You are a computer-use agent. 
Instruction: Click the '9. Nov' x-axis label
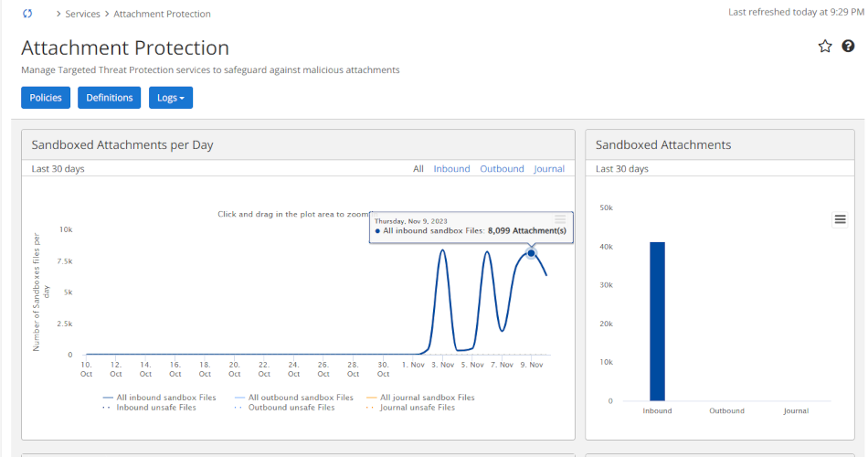click(532, 365)
